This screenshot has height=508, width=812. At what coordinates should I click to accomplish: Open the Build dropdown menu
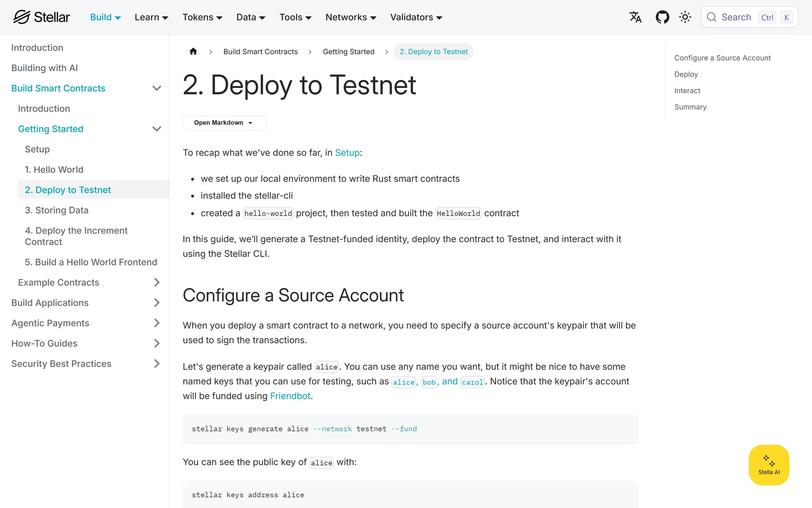[105, 17]
